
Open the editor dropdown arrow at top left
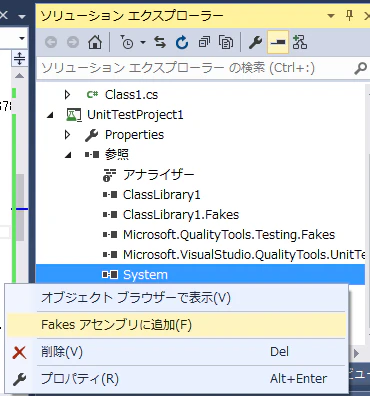22,38
